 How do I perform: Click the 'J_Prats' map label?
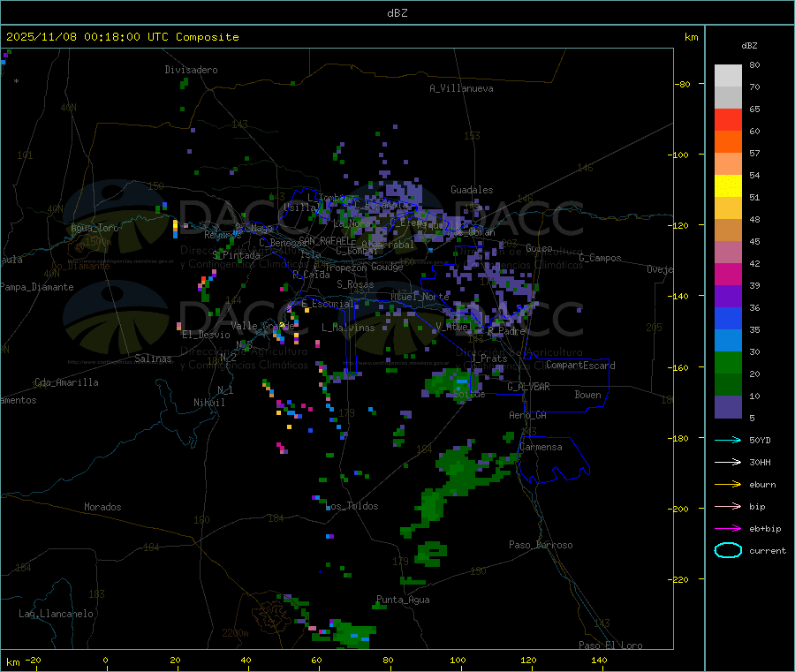click(x=488, y=359)
